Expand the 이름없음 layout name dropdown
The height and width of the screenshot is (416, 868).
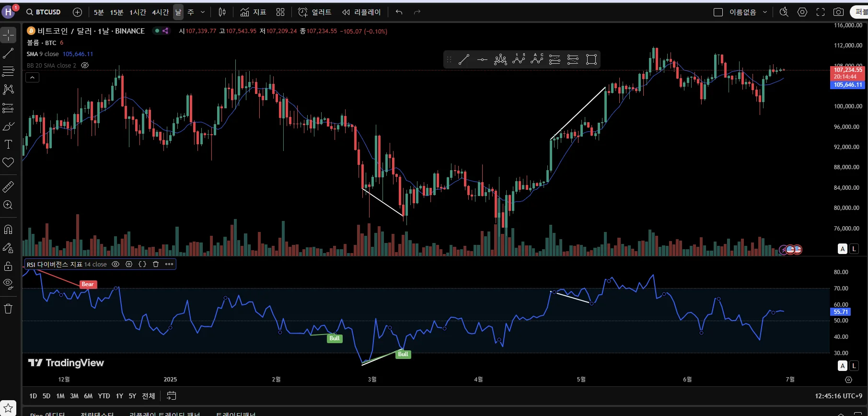pos(748,12)
